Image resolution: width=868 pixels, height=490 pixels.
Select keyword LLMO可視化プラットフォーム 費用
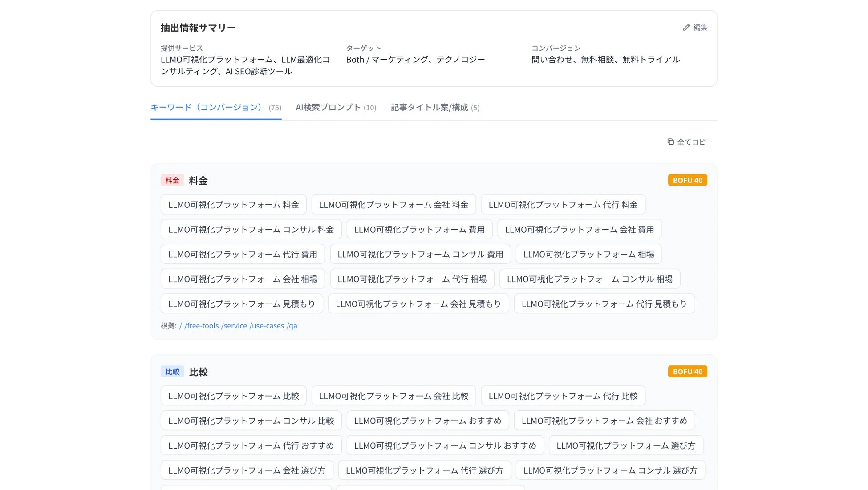(x=419, y=229)
